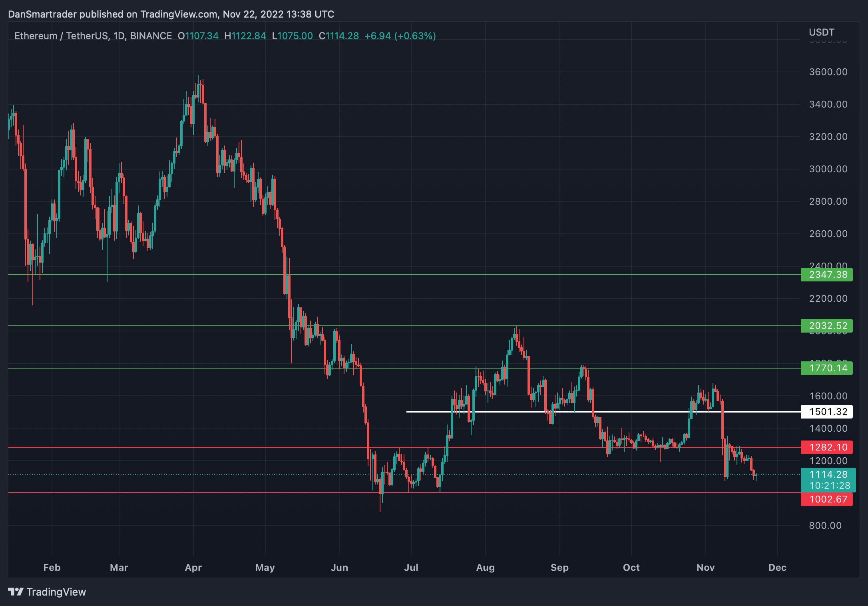The height and width of the screenshot is (606, 868).
Task: Select the white 1501.32 price label
Action: coord(827,412)
